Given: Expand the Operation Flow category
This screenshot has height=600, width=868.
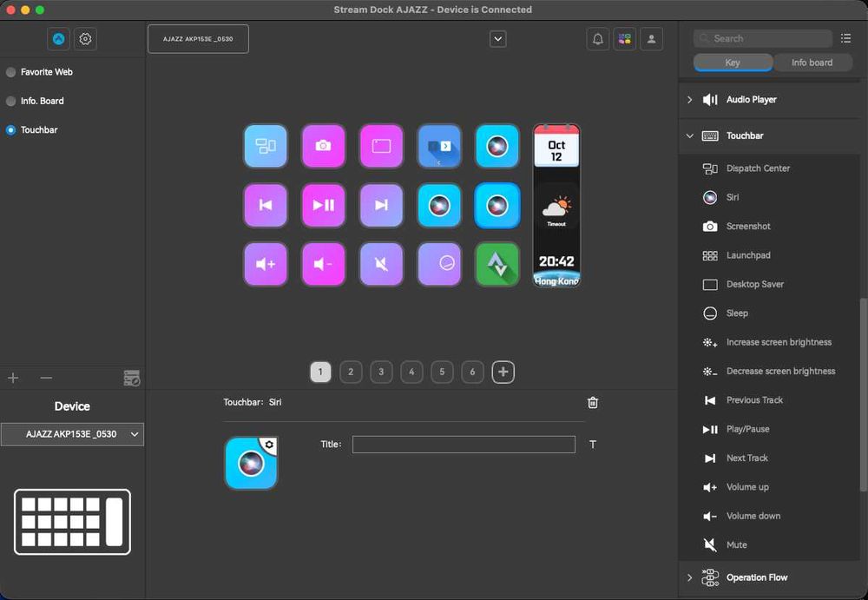Looking at the screenshot, I should [x=690, y=577].
